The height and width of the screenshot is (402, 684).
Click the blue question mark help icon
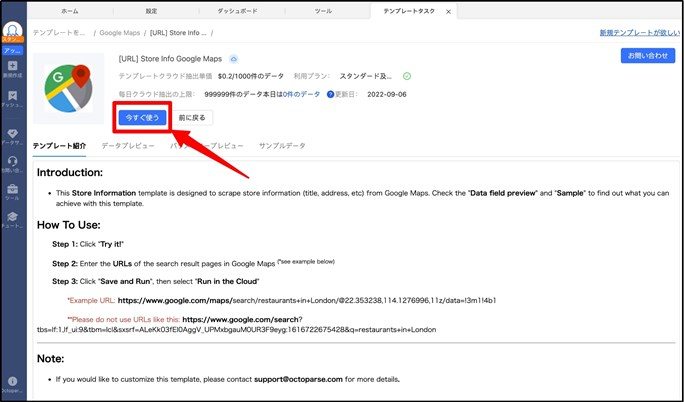pos(330,94)
